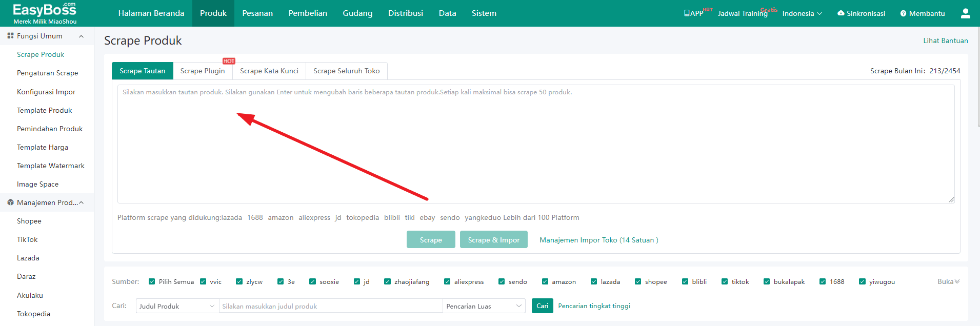Uncheck the zhaojiafang source checkbox

pyautogui.click(x=387, y=281)
